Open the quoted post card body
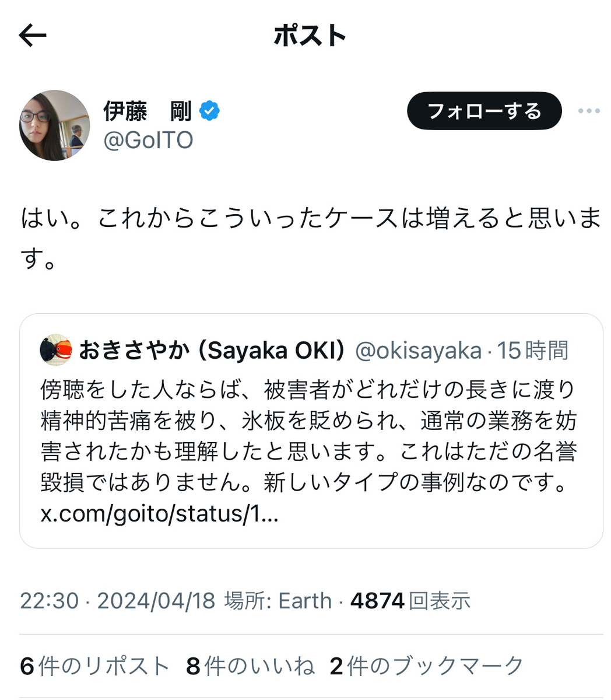Viewport: 611px width, 700px height. pos(311,431)
